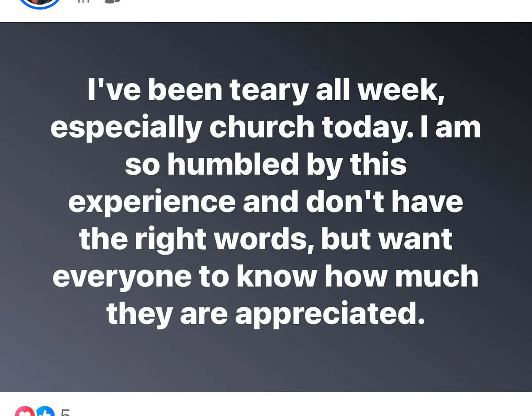532x416 pixels.
Task: Click the word "appreciated" in the last line
Action: click(327, 314)
